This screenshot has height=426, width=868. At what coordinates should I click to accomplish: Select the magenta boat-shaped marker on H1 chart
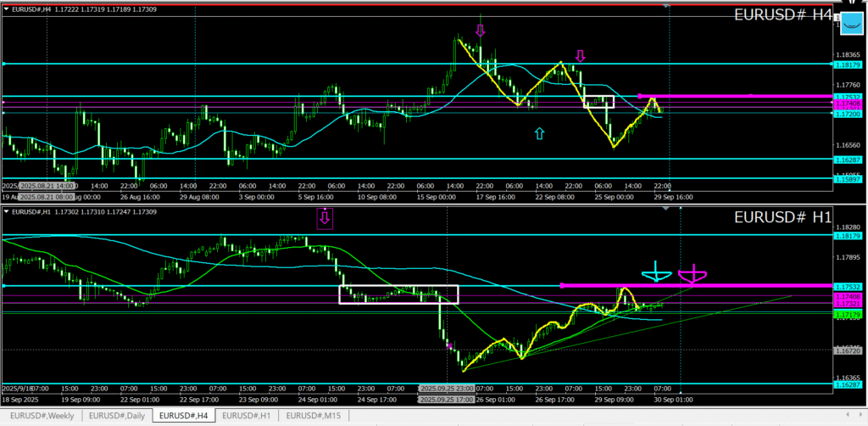tap(693, 273)
